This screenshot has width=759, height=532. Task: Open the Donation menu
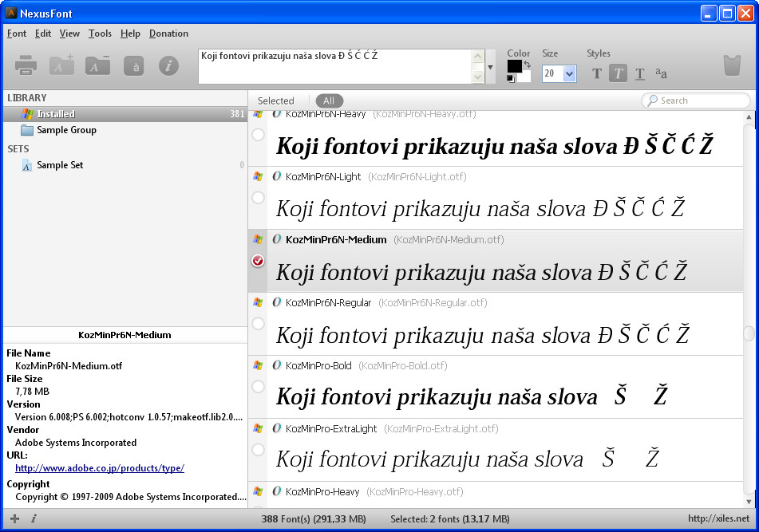tap(168, 33)
